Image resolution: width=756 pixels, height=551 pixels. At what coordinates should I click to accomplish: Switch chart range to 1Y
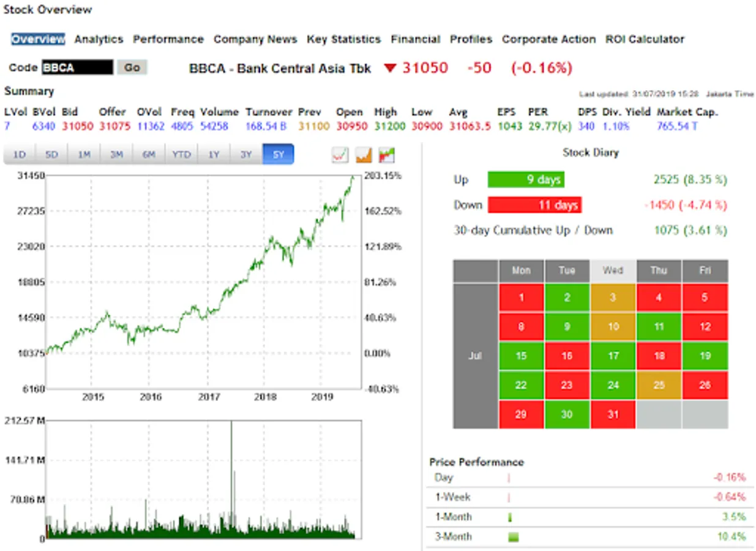tap(214, 155)
